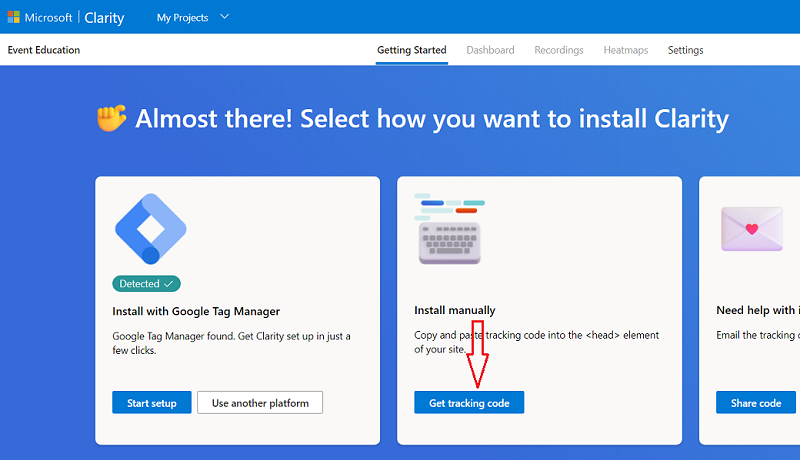Image resolution: width=800 pixels, height=460 pixels.
Task: Click the raised hand emoji icon
Action: pos(111,118)
